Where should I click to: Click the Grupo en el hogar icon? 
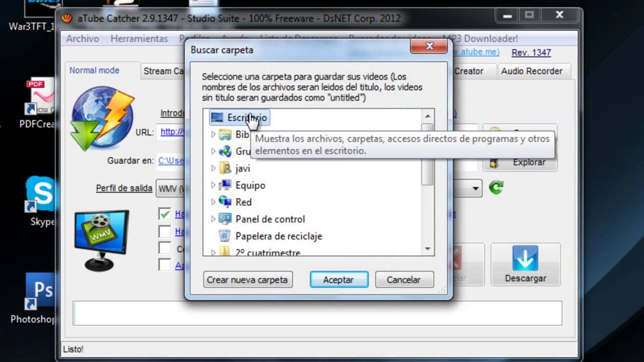point(225,151)
